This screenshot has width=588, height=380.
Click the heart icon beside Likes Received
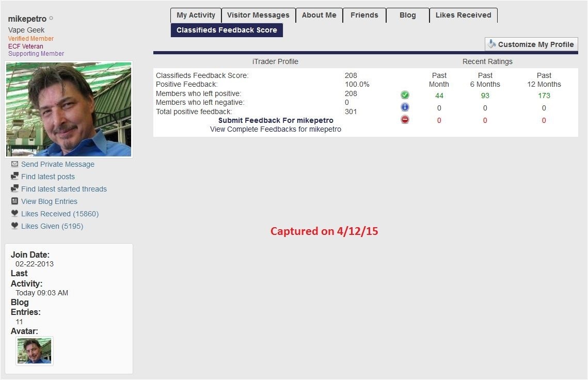point(14,214)
